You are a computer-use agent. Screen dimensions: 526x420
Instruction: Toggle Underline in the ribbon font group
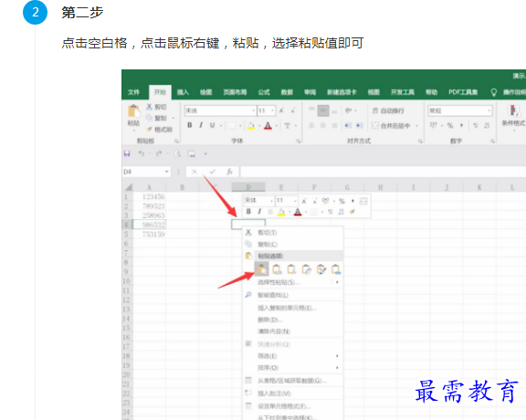213,125
